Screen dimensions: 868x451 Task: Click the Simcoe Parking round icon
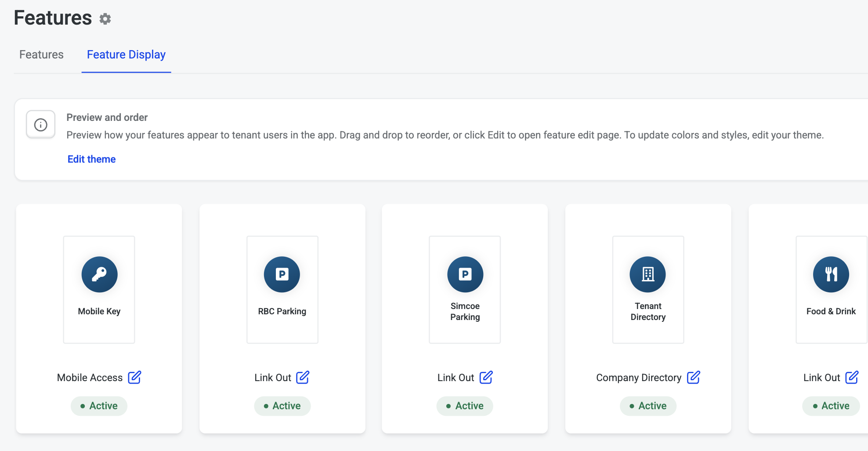pos(465,274)
